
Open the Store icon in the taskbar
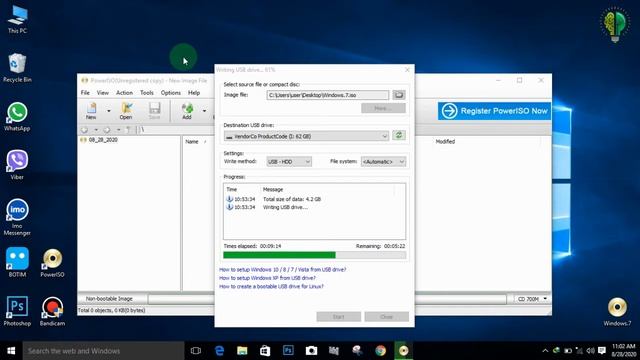click(265, 351)
